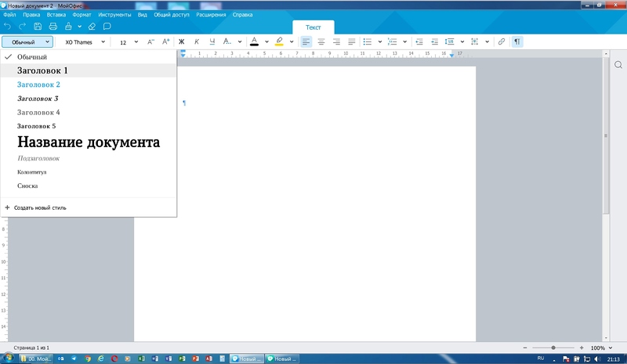
Task: Click the Print icon in toolbar
Action: pyautogui.click(x=53, y=27)
